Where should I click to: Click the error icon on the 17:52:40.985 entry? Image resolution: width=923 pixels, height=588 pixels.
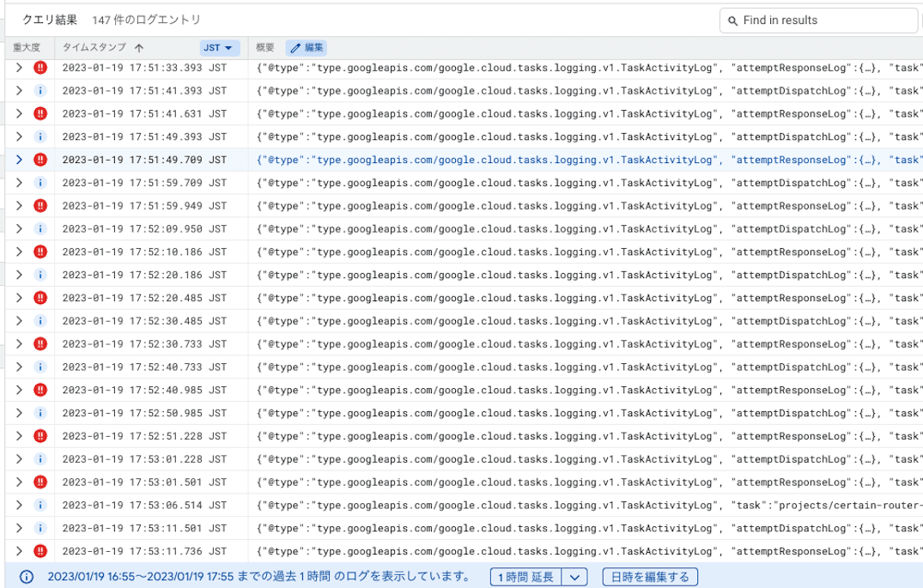pos(40,390)
